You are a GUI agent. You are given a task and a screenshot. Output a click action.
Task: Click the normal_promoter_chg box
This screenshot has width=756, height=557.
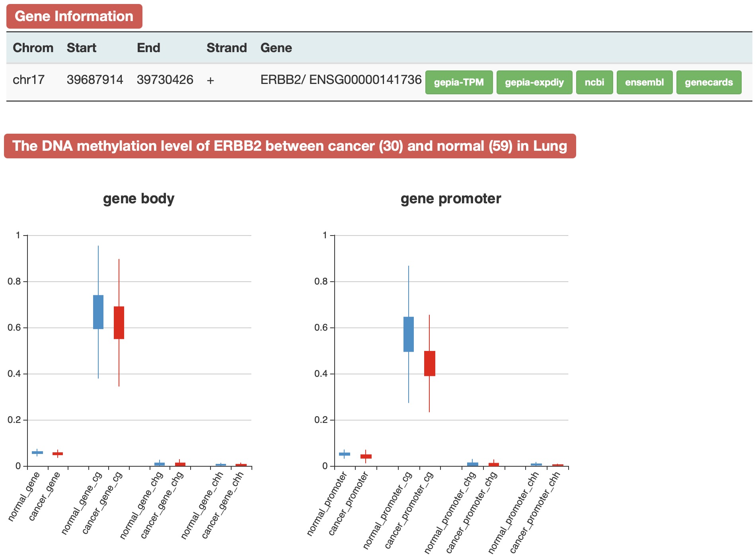point(473,464)
